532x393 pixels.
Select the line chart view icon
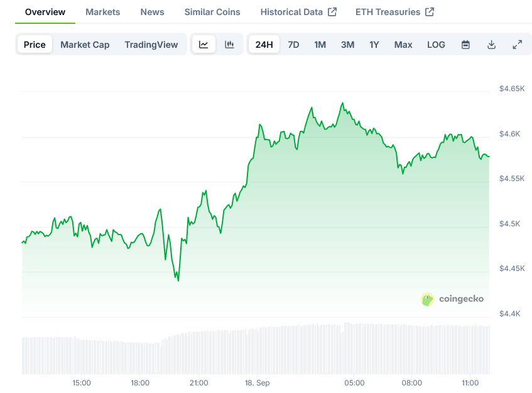203,44
